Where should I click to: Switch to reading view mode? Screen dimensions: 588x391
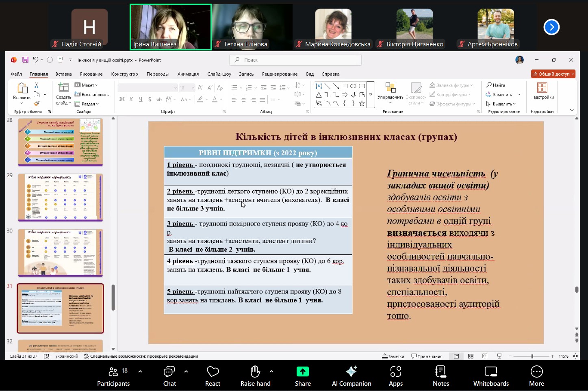click(x=485, y=356)
